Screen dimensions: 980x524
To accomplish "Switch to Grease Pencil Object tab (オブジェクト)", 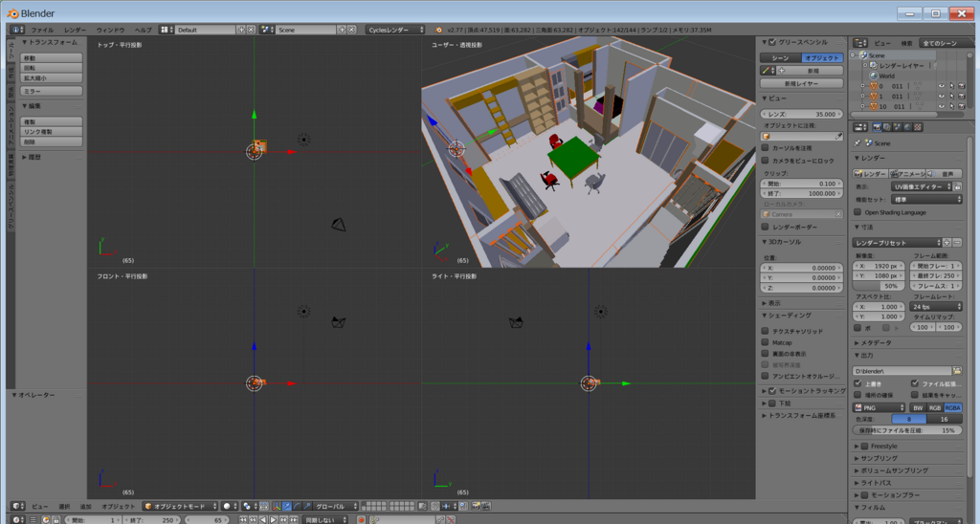I will click(x=822, y=57).
